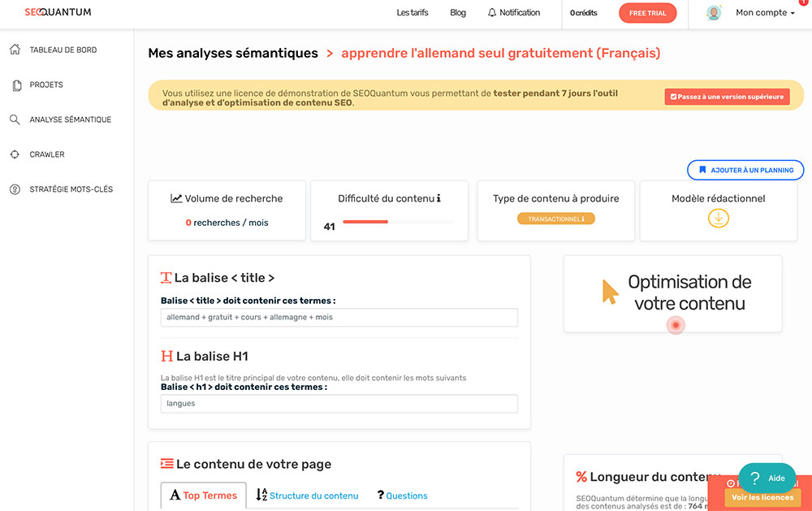The height and width of the screenshot is (511, 812).
Task: Download the Modèle rédactionnel via arrow icon
Action: [719, 219]
